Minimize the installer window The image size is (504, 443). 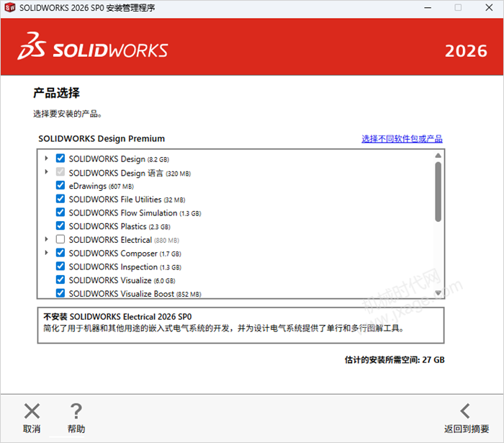(x=428, y=7)
